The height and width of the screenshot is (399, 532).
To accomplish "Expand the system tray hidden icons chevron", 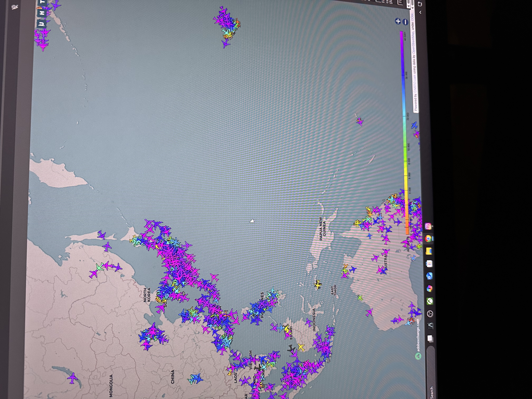I will pyautogui.click(x=420, y=12).
